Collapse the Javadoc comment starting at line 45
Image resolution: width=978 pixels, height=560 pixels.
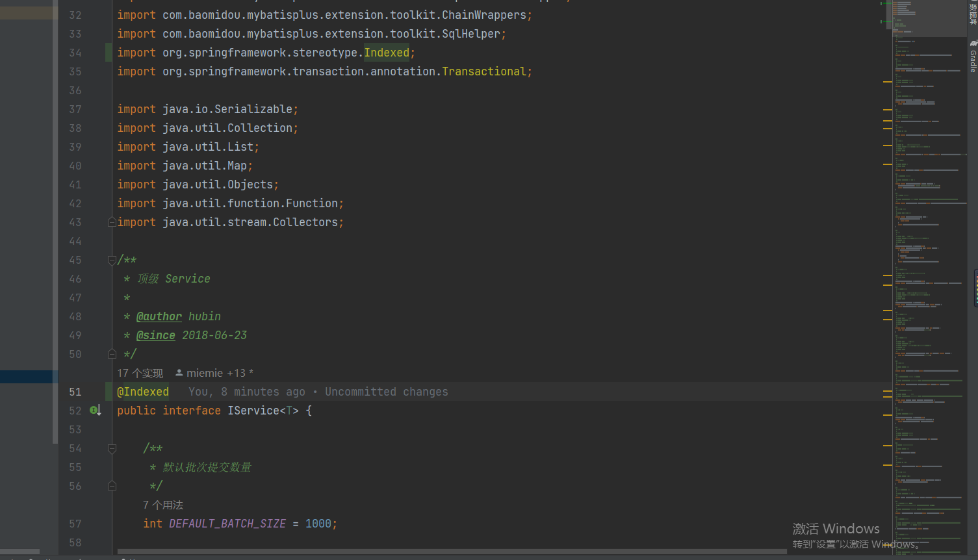[112, 260]
